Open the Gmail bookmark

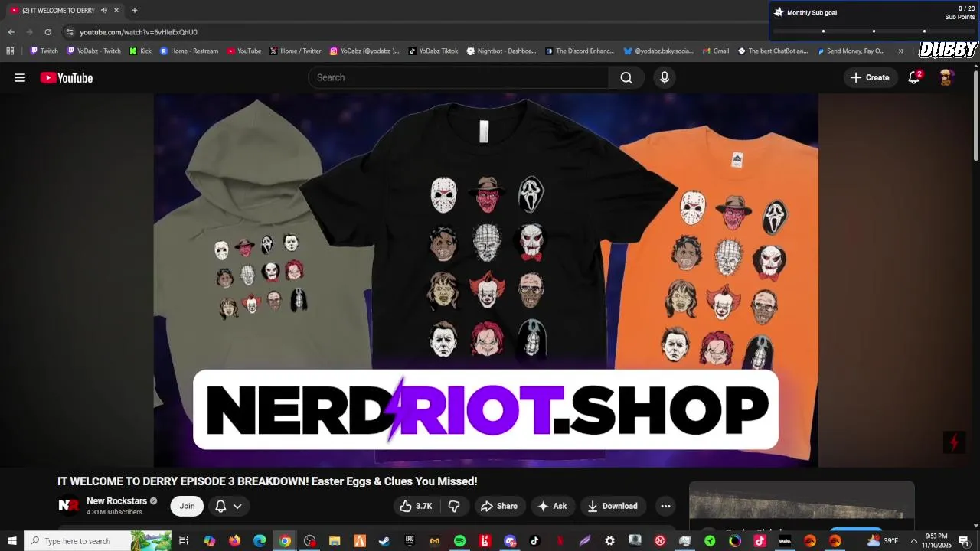(x=715, y=51)
